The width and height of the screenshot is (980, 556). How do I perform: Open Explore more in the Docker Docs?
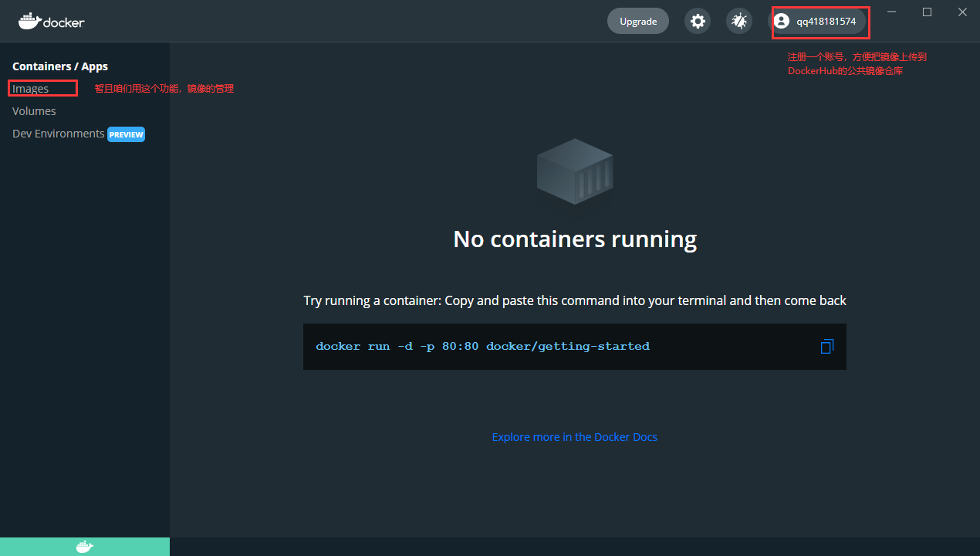coord(575,437)
